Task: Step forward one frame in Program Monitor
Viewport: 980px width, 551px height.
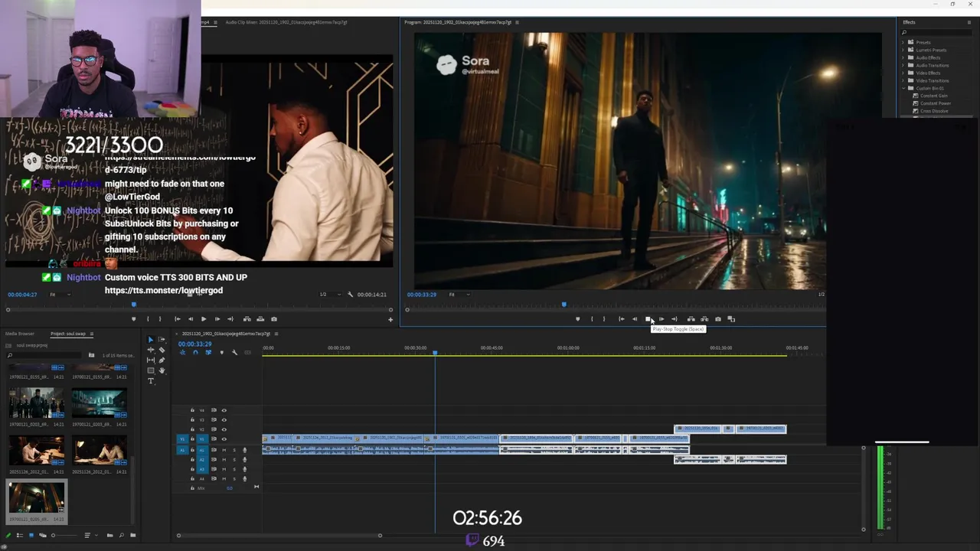Action: (x=661, y=319)
